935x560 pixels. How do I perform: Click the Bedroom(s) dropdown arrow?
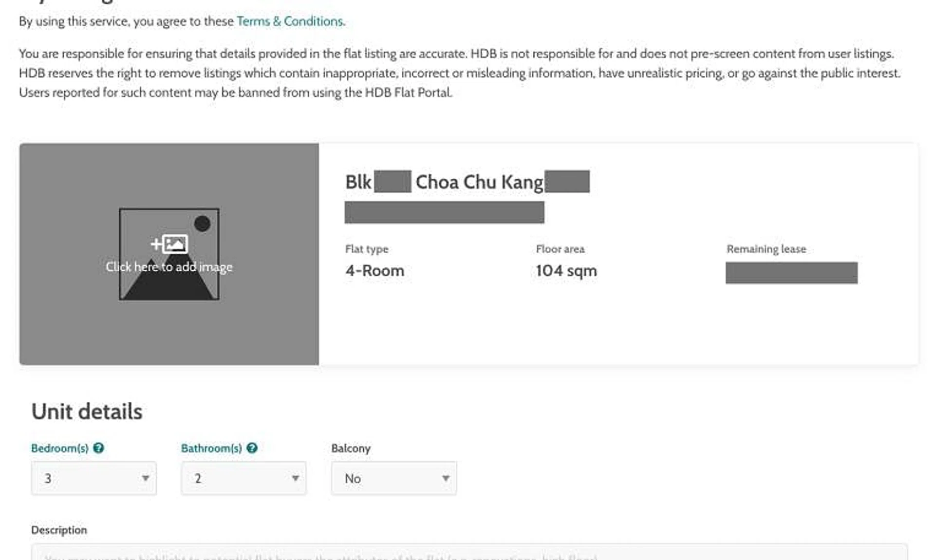click(x=145, y=478)
